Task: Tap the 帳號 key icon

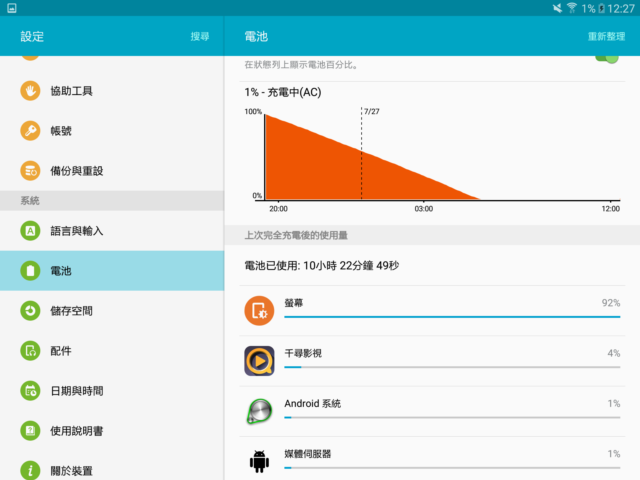Action: (x=30, y=131)
